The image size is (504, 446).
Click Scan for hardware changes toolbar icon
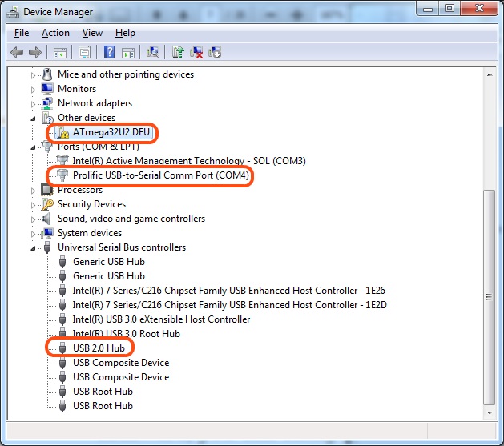[153, 52]
